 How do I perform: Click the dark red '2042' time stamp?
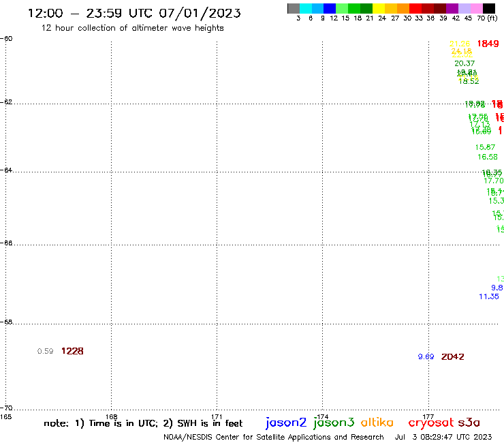click(452, 356)
